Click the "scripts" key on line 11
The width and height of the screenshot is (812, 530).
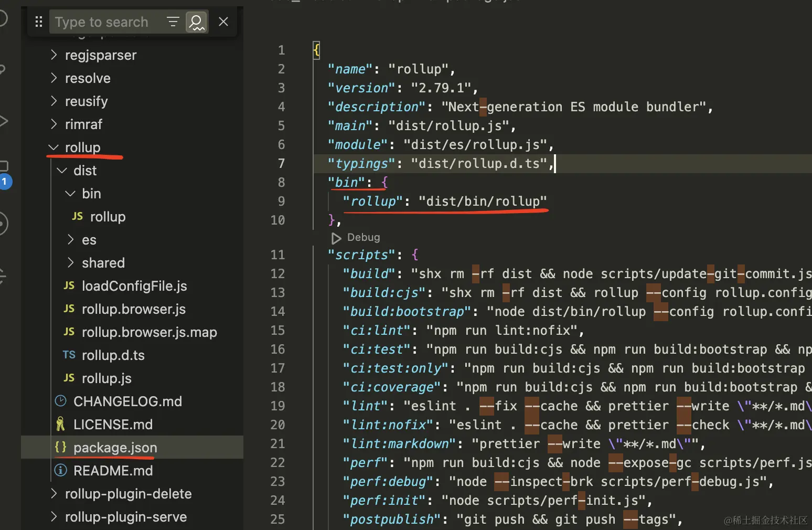tap(361, 255)
